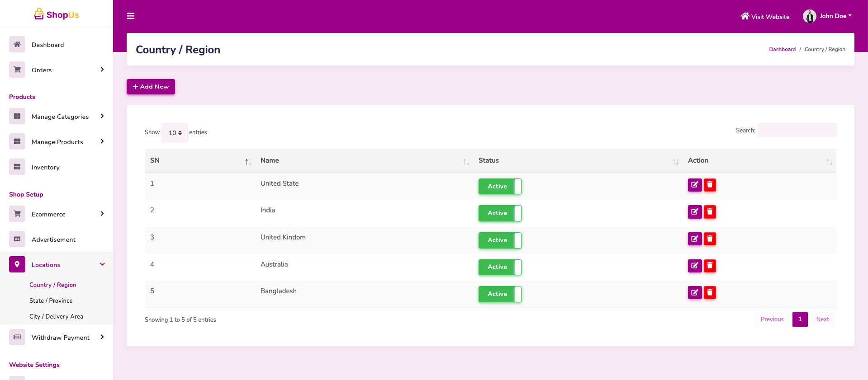Click the Dashboard home icon in sidebar
The width and height of the screenshot is (868, 380).
coord(17,44)
